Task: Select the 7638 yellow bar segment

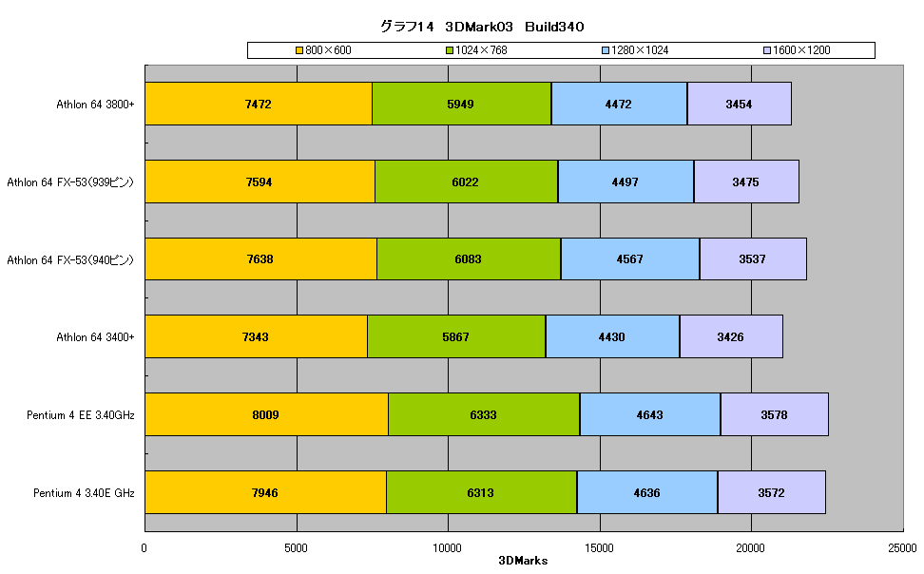Action: pos(261,259)
